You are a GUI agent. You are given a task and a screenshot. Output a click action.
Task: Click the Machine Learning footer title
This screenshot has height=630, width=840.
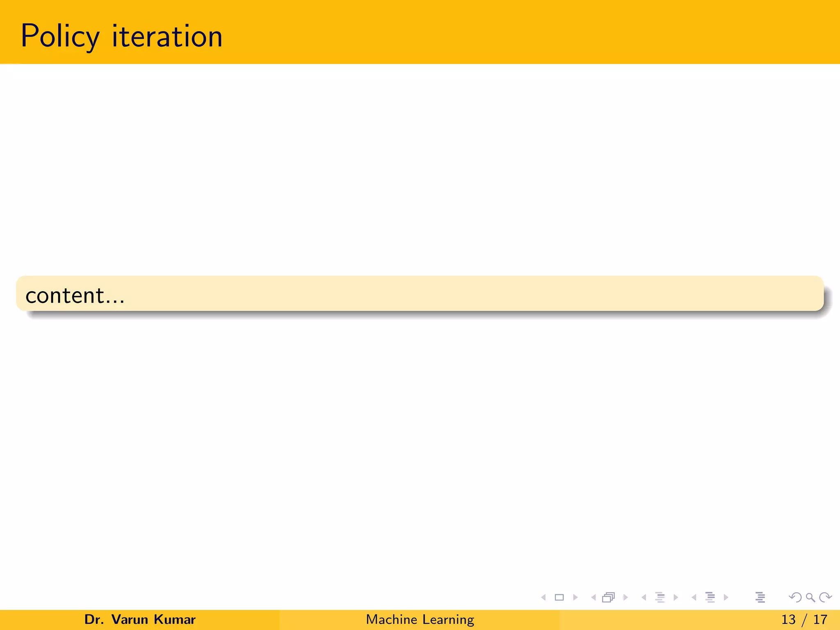point(420,619)
